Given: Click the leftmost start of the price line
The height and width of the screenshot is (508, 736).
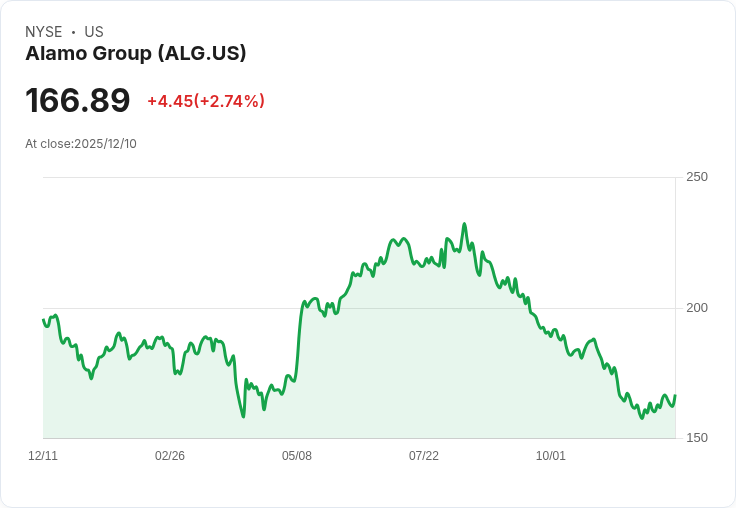Looking at the screenshot, I should [43, 320].
